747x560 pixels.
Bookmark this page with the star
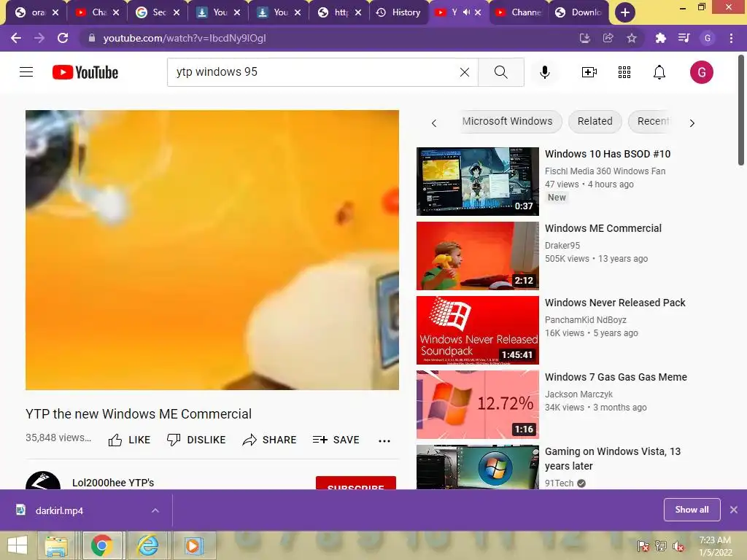click(632, 38)
